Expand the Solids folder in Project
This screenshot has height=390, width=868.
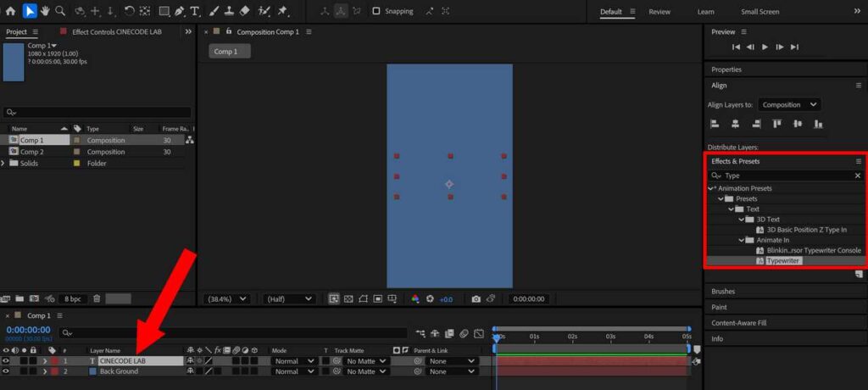pyautogui.click(x=3, y=164)
